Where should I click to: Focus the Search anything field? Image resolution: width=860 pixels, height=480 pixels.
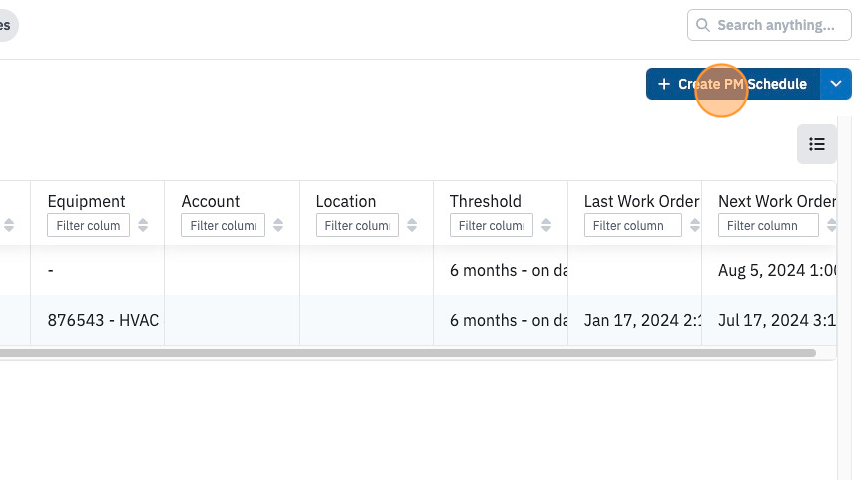coord(769,25)
